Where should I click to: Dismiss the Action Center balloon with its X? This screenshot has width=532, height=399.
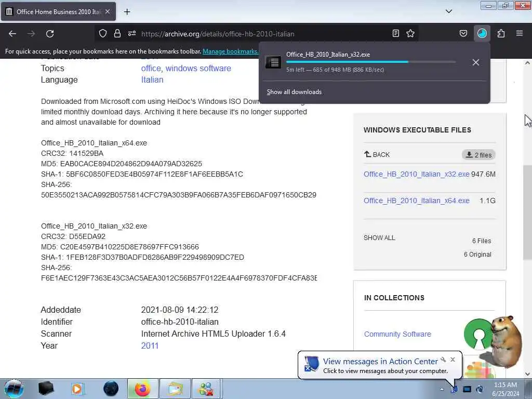click(453, 360)
